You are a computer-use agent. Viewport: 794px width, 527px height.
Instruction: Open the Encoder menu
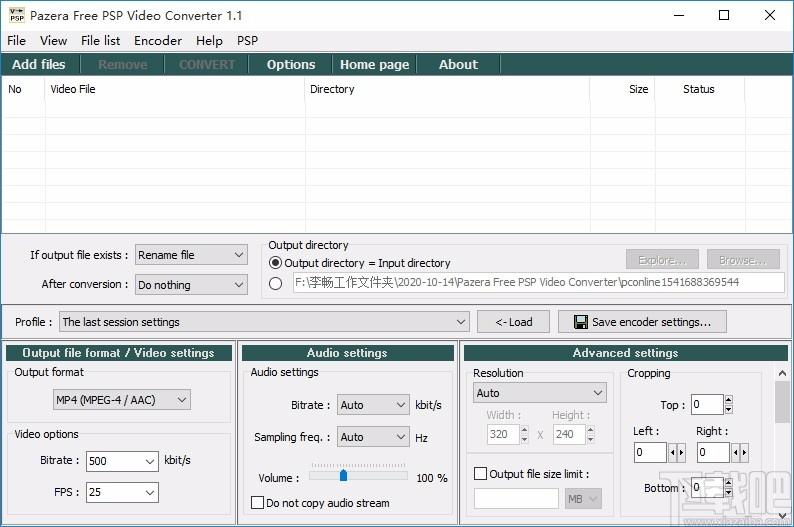(x=157, y=40)
